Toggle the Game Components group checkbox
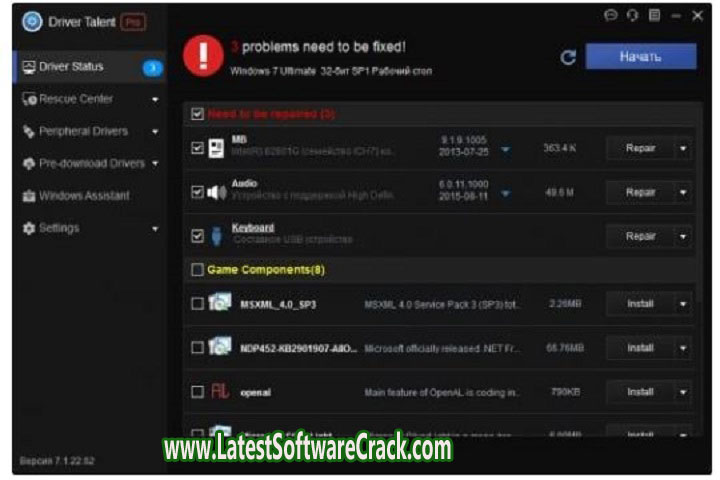The width and height of the screenshot is (720, 480). pyautogui.click(x=197, y=269)
